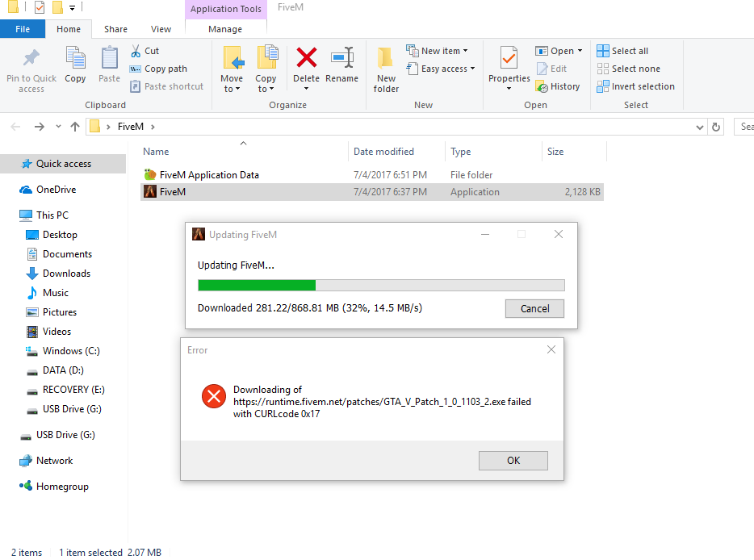Go back with the back arrow
This screenshot has height=560, width=754.
click(x=15, y=127)
